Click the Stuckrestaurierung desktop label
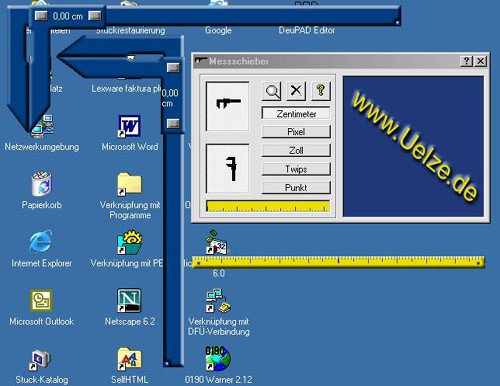This screenshot has width=500, height=386. coord(130,30)
